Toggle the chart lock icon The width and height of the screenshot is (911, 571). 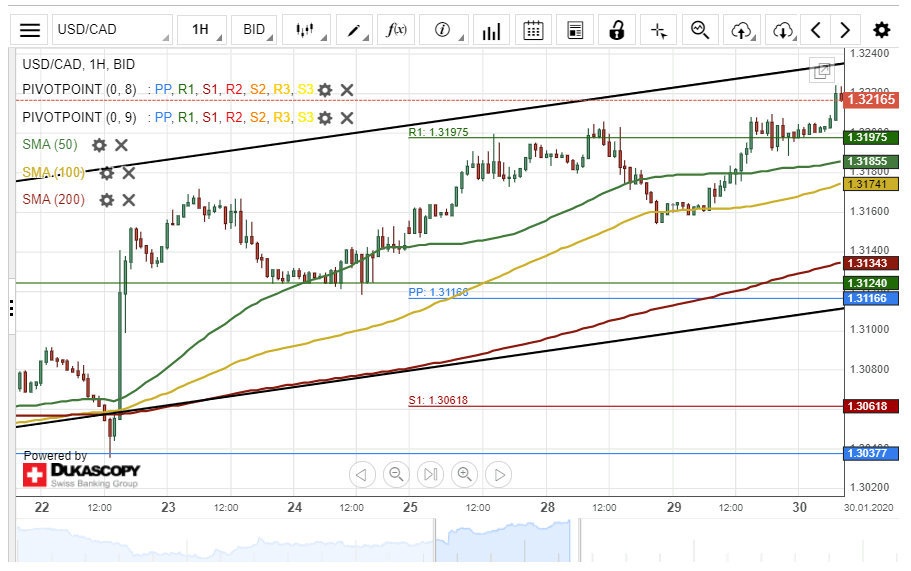[x=617, y=30]
